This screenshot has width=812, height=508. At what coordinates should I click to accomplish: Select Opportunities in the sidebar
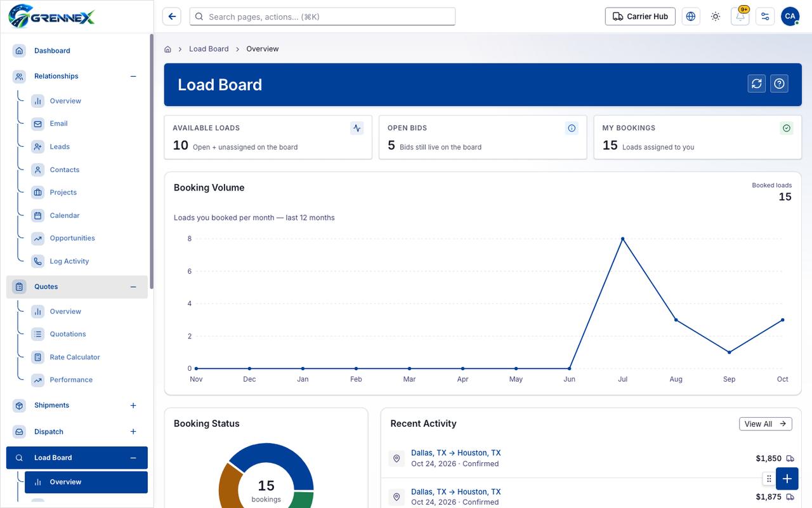[x=72, y=238]
